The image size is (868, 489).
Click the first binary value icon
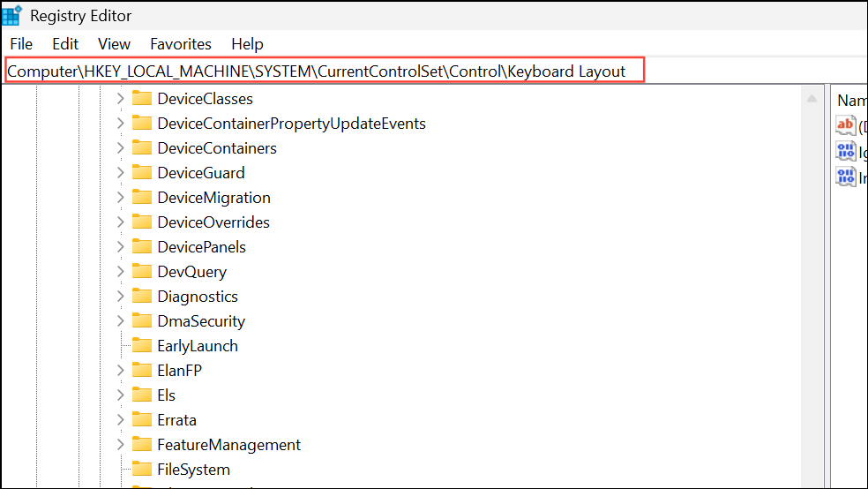point(845,151)
